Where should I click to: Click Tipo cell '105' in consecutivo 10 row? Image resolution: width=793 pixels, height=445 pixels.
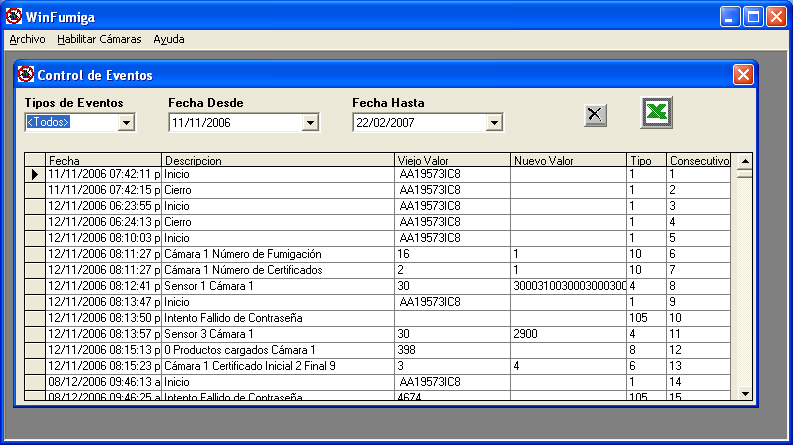tap(646, 318)
